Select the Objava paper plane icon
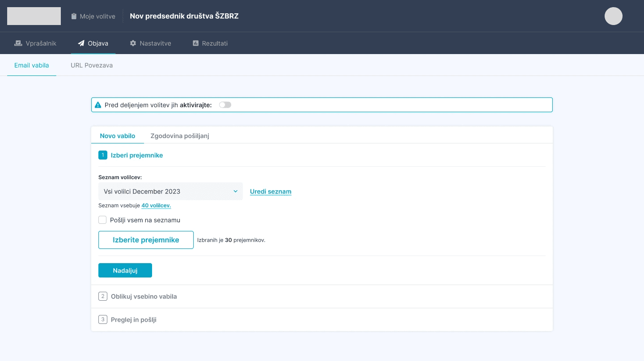 pyautogui.click(x=80, y=43)
